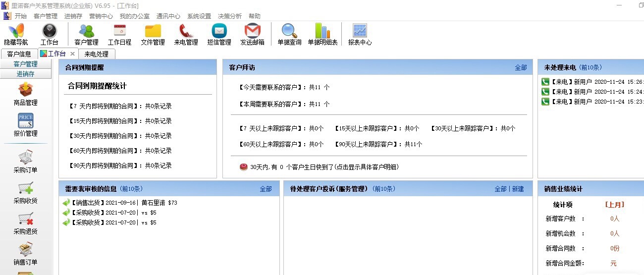This screenshot has height=275, width=644.
Task: Open the 通讯中心 menu
Action: [168, 16]
